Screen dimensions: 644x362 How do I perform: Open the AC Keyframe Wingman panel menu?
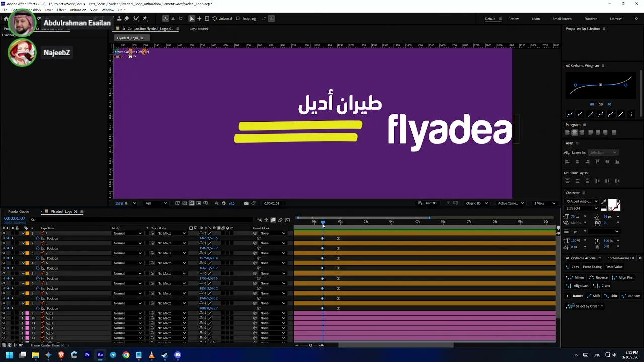click(603, 66)
